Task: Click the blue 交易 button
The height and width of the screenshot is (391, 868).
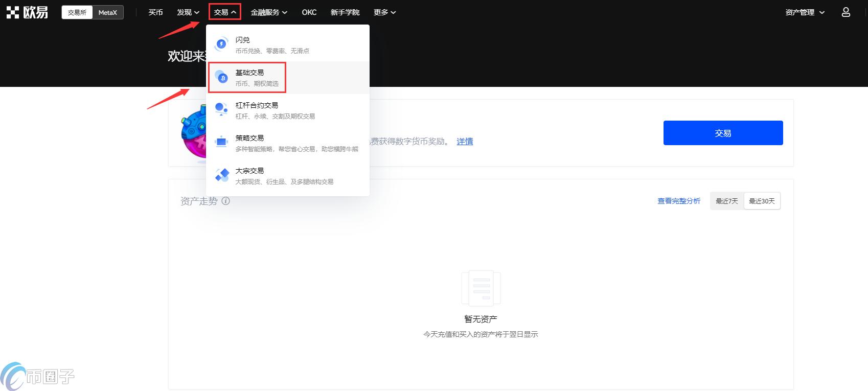Action: (723, 133)
